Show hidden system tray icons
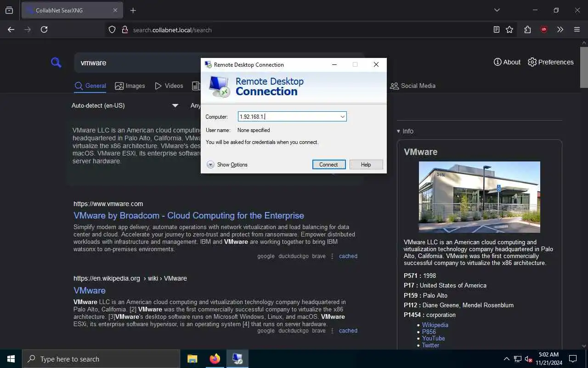Image resolution: width=588 pixels, height=368 pixels. 506,359
